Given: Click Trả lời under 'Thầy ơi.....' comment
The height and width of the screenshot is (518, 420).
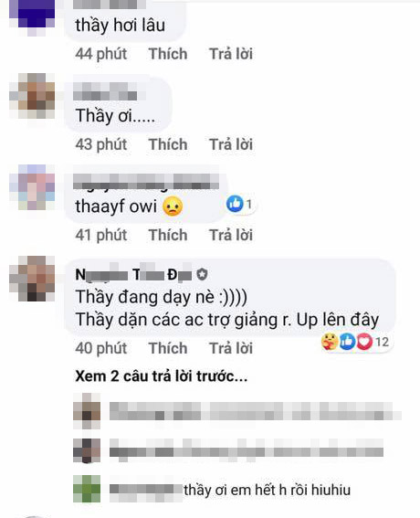Looking at the screenshot, I should [231, 144].
